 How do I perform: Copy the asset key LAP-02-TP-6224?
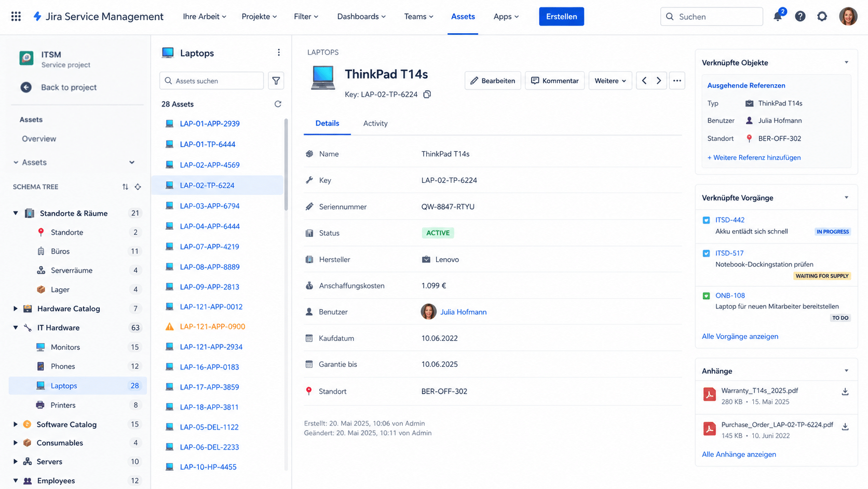click(x=427, y=95)
